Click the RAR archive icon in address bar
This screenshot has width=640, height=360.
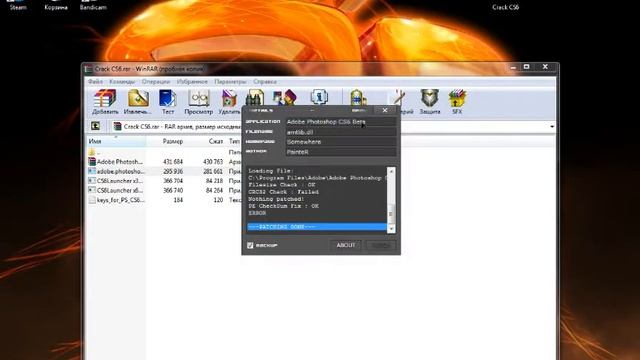point(118,127)
